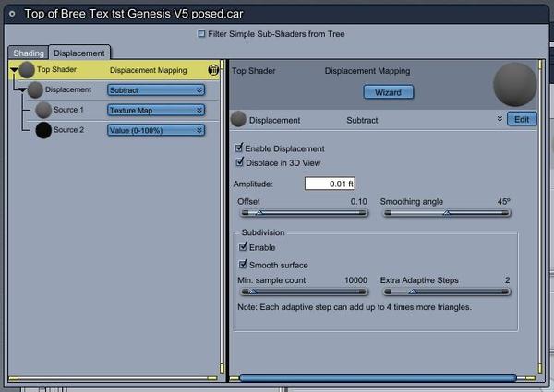Image resolution: width=554 pixels, height=392 pixels.
Task: Click the Amplitude input field
Action: (330, 184)
